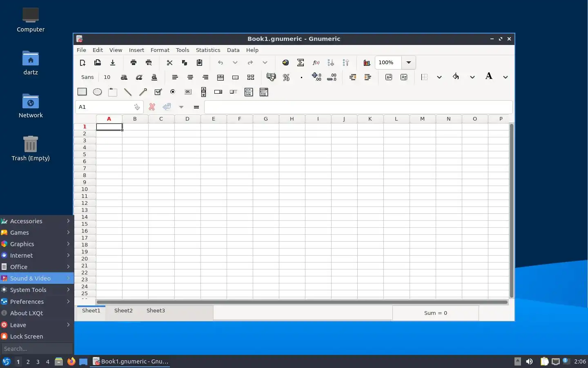
Task: Insert a chart with the graph icon
Action: point(367,63)
